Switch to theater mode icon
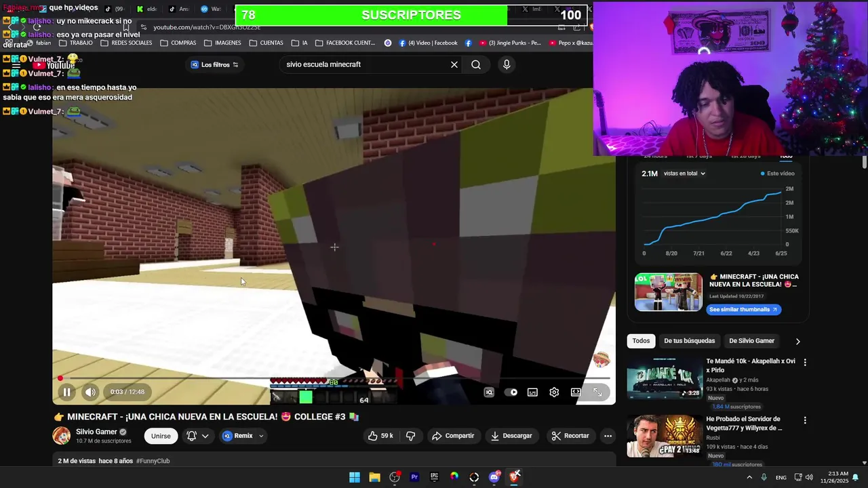Image resolution: width=868 pixels, height=488 pixels. coord(576,392)
